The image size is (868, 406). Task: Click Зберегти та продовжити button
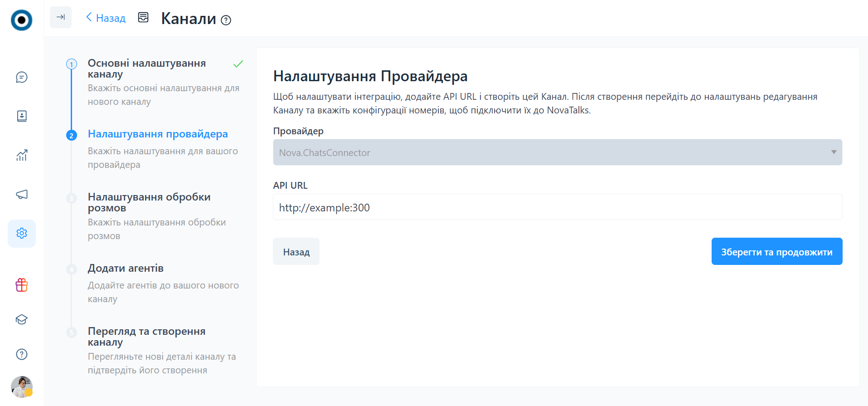click(776, 252)
